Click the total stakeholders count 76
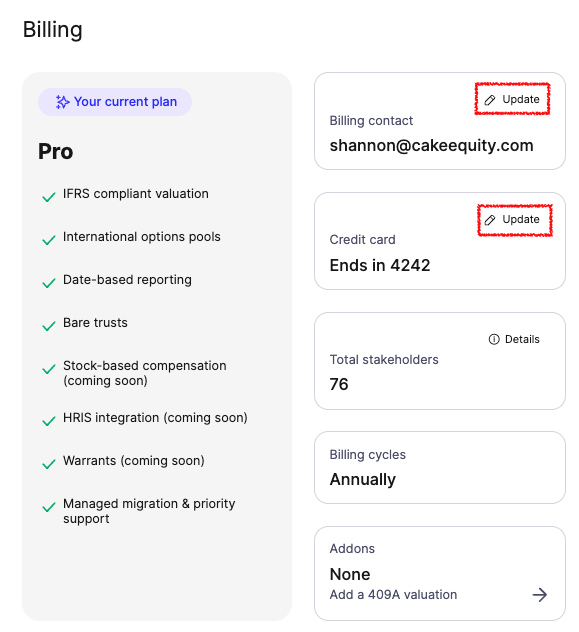Viewport: 579px width, 632px height. click(x=339, y=384)
